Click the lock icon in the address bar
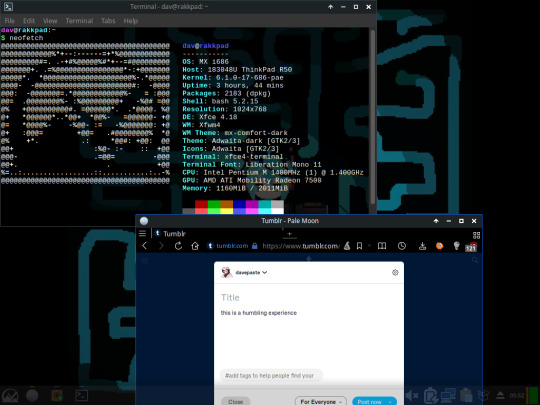540x405 pixels. 255,246
